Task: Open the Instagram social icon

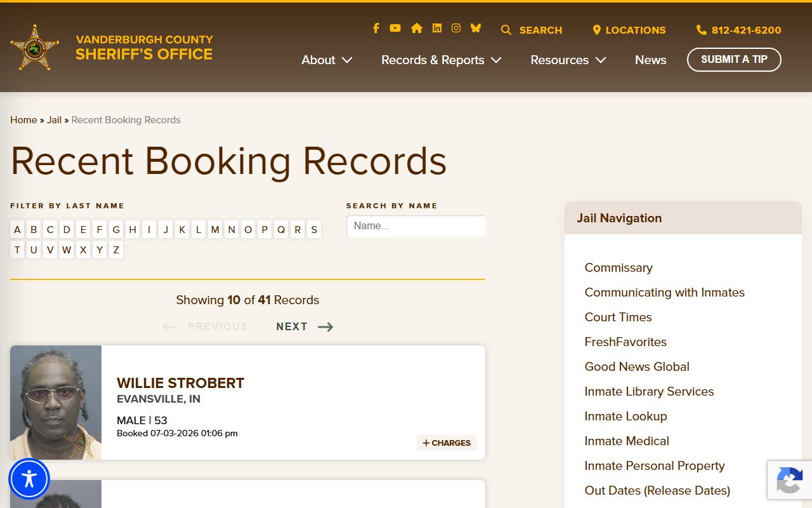Action: (x=456, y=28)
